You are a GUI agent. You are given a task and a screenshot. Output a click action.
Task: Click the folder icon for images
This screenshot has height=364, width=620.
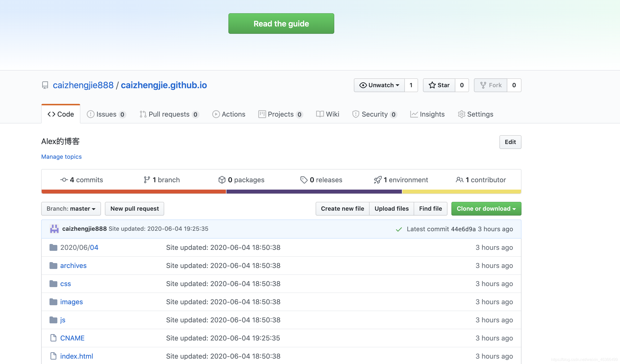pyautogui.click(x=53, y=302)
